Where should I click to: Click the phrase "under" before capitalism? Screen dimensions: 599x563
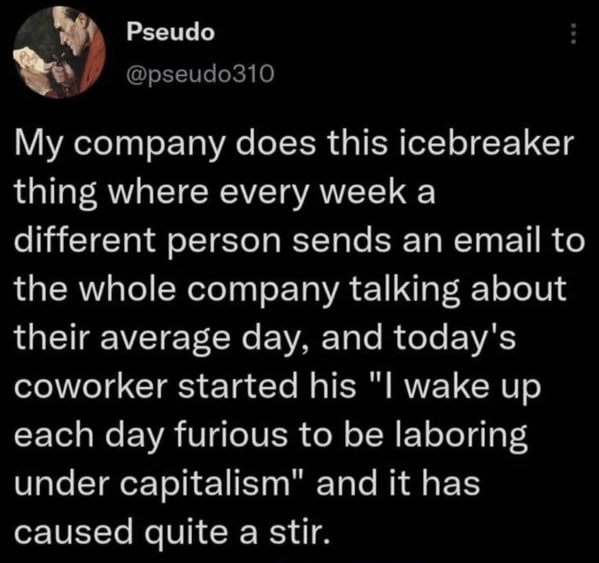point(63,484)
